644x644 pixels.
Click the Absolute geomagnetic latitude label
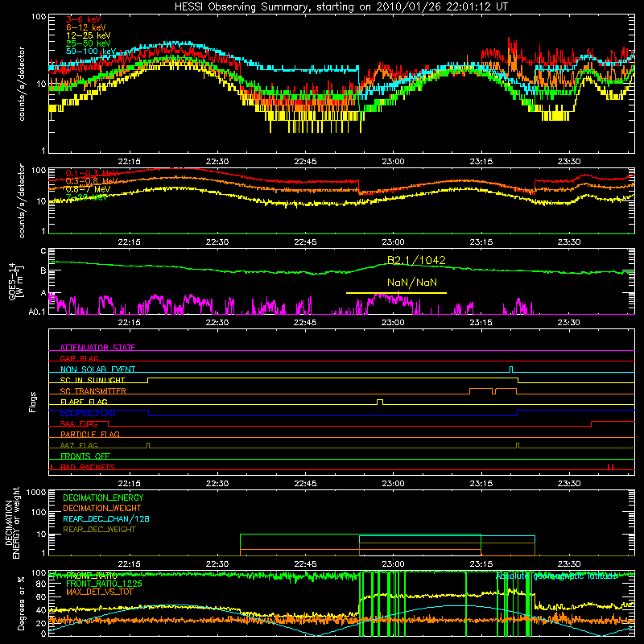coord(556,576)
